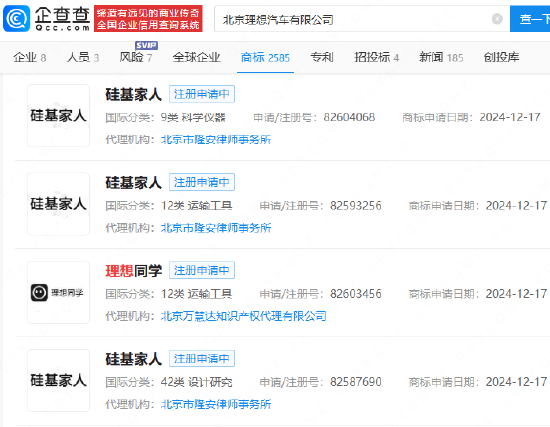Open 硅基家人 title with number 82587690
Viewport: 550px width, 427px height.
134,359
